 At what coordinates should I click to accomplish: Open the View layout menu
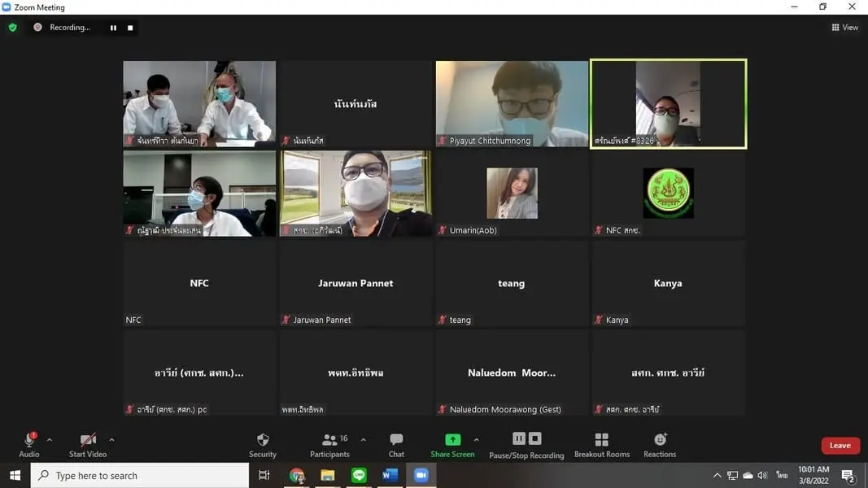click(844, 27)
